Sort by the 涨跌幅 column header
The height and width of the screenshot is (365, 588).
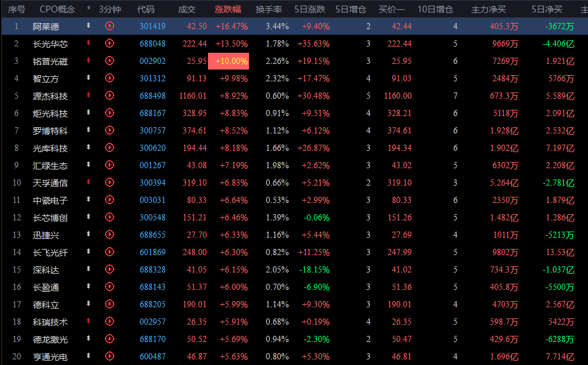232,9
